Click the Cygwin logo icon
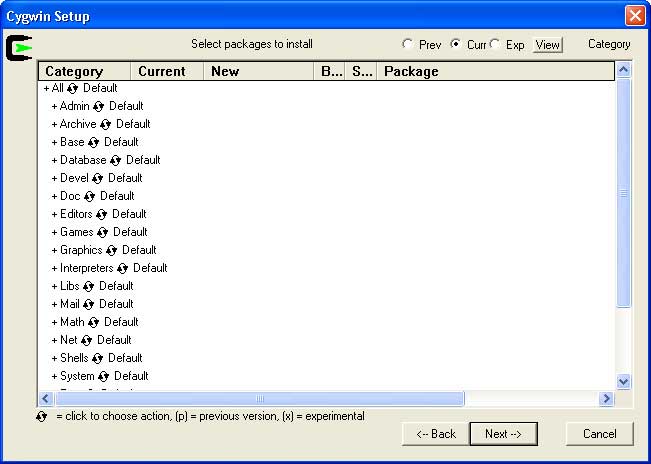651x464 pixels. 19,48
